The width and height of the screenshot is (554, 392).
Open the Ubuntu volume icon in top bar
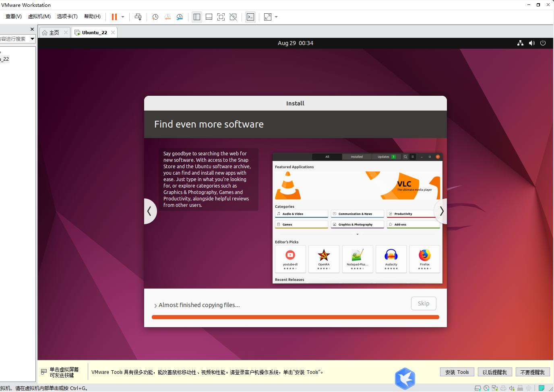click(532, 43)
